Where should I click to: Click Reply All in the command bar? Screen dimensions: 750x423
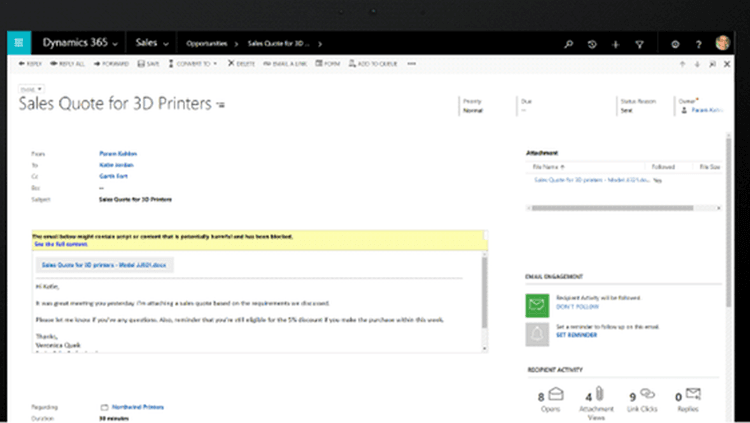tap(68, 64)
